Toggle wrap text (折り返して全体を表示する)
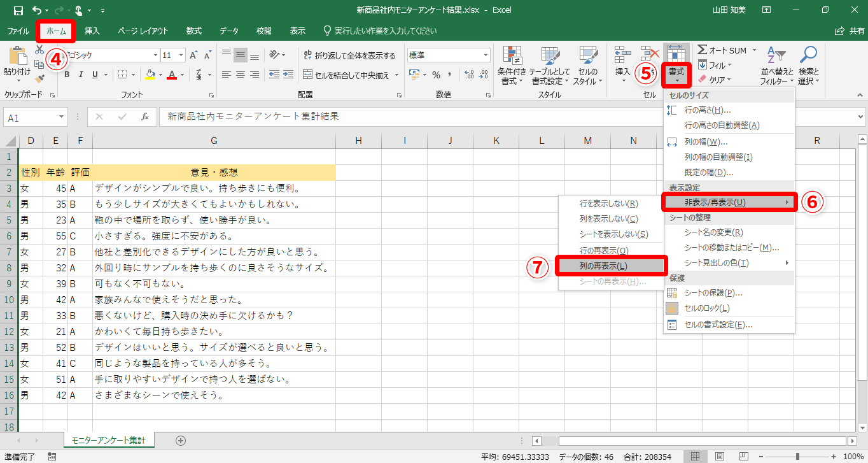This screenshot has height=463, width=868. click(x=349, y=55)
